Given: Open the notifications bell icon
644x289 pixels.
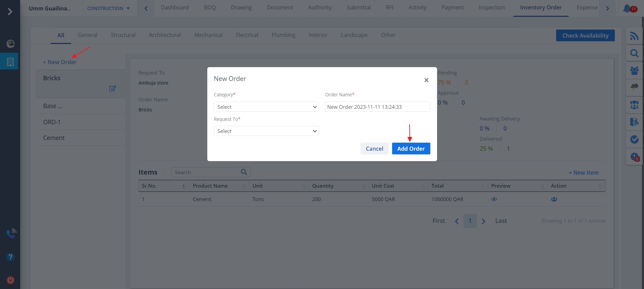Looking at the screenshot, I should pos(627,8).
